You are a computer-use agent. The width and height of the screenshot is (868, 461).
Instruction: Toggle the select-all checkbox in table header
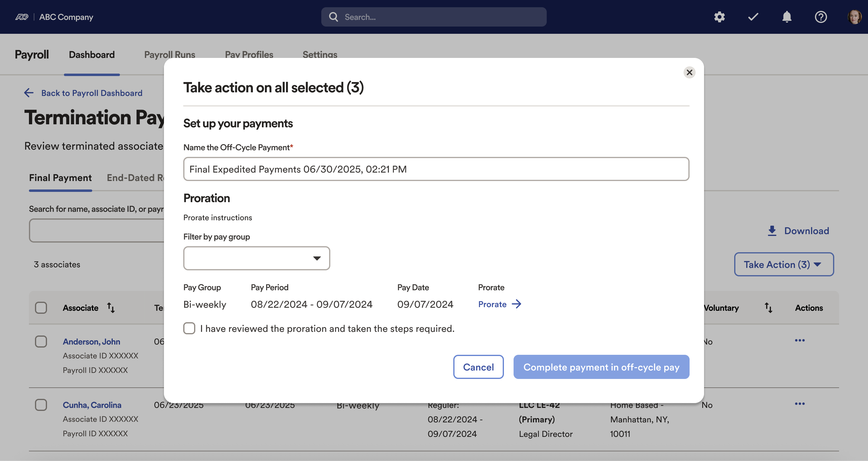coord(41,307)
